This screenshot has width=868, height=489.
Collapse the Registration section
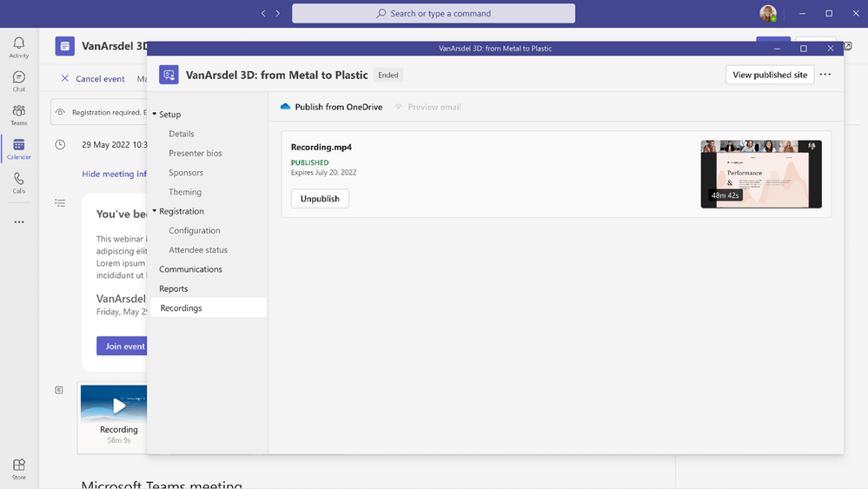[155, 211]
